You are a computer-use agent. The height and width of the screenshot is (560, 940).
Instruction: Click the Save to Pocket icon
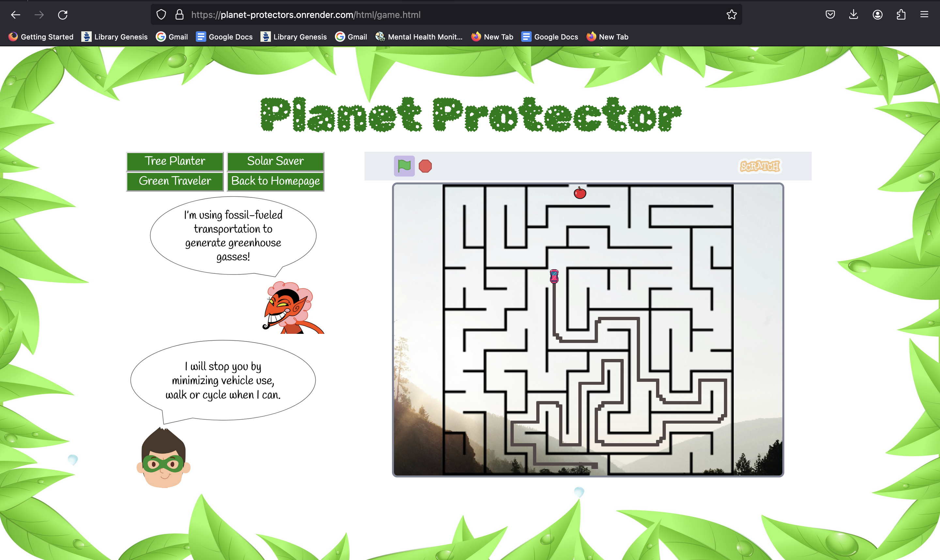point(830,15)
